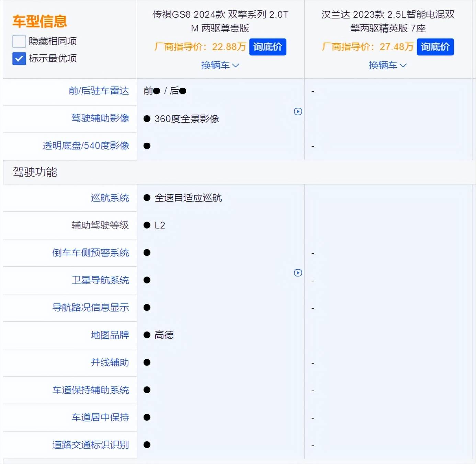476x464 pixels.
Task: Check the 隐藏相同项 checkbox
Action: (19, 41)
